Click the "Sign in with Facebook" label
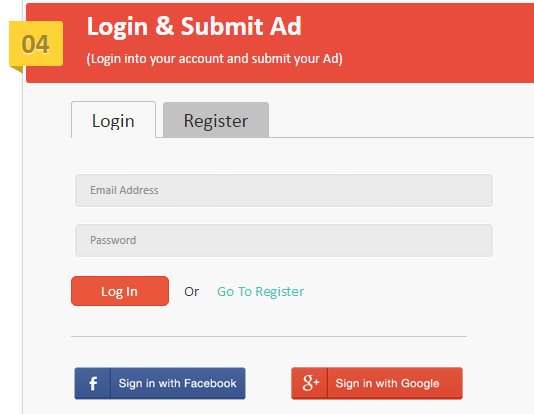This screenshot has height=414, width=534. point(177,383)
